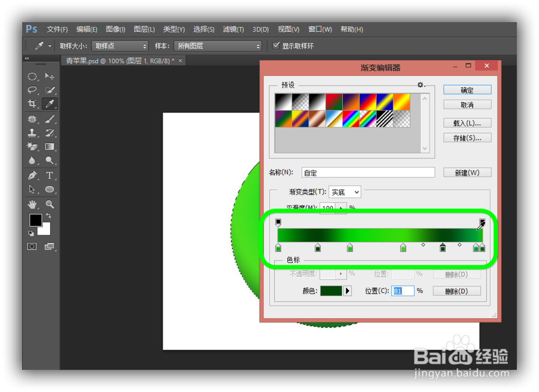
Task: Enter Quick Mask mode in the toolbar
Action: pyautogui.click(x=31, y=246)
